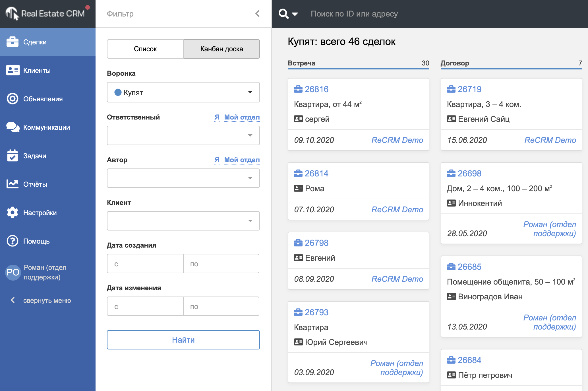
Task: Click Дата изменения 'с' start field
Action: coord(145,306)
